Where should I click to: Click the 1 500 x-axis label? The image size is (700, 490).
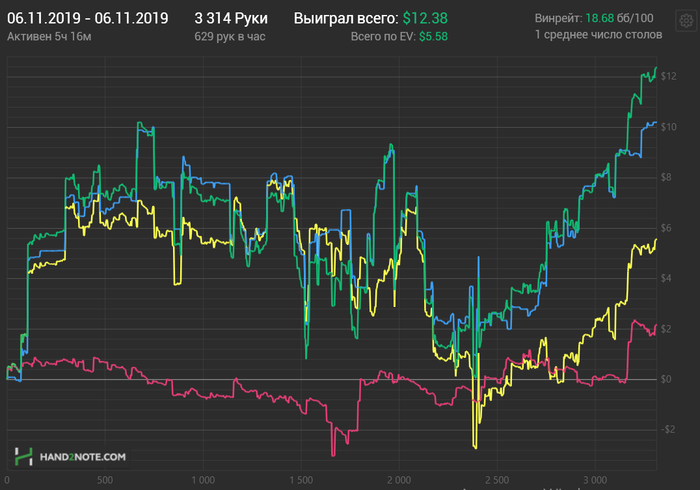[301, 480]
